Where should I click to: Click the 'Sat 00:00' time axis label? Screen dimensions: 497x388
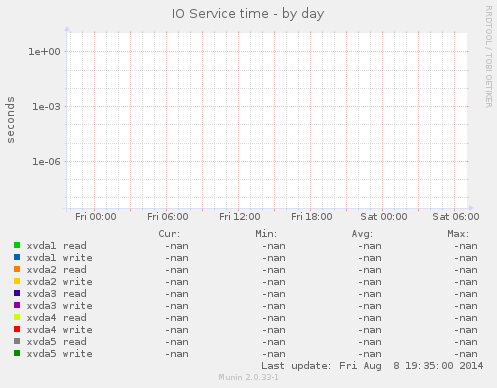(384, 217)
